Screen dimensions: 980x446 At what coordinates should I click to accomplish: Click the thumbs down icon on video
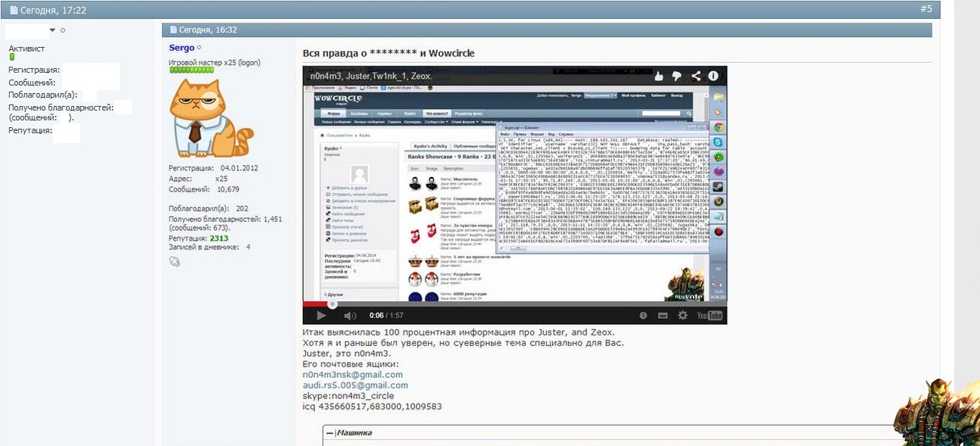tap(677, 76)
